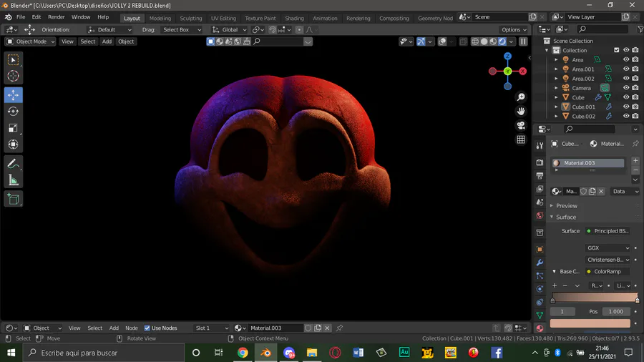The width and height of the screenshot is (644, 362).
Task: Switch to the Animation workspace tab
Action: click(325, 18)
